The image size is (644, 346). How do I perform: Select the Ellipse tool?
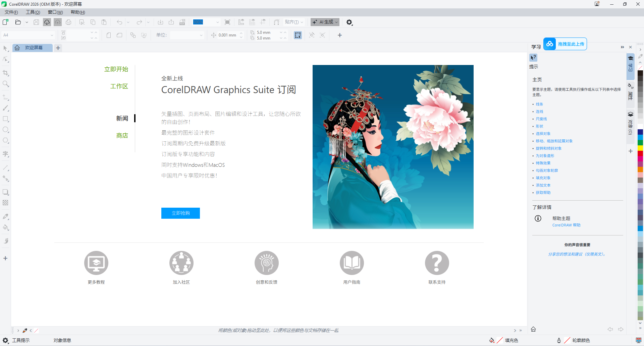(x=5, y=130)
